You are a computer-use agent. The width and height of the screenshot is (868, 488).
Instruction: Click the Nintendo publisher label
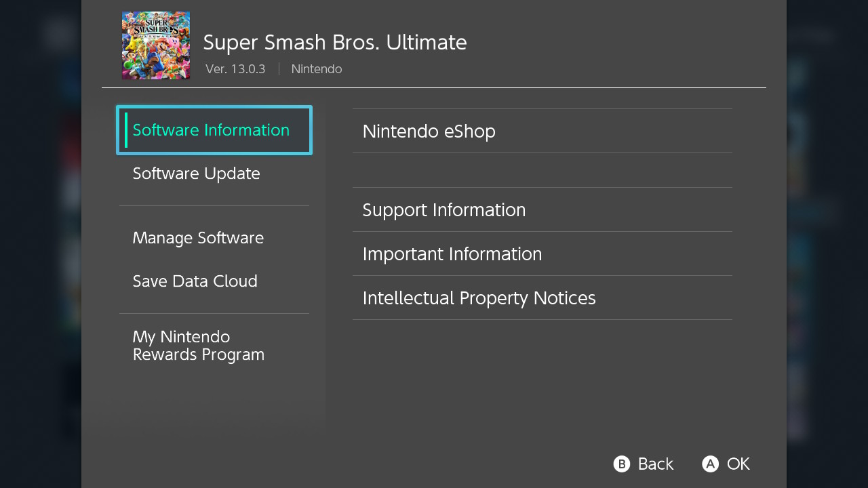[317, 69]
